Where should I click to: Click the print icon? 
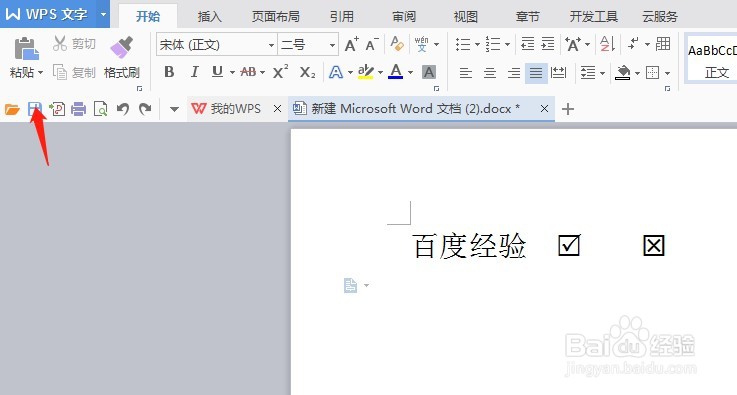click(x=78, y=110)
